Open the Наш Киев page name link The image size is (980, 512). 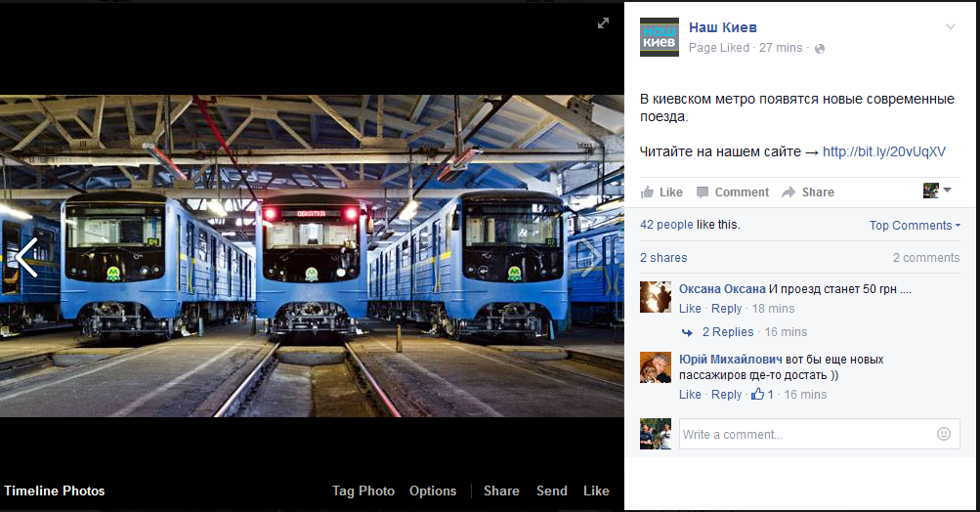point(722,27)
